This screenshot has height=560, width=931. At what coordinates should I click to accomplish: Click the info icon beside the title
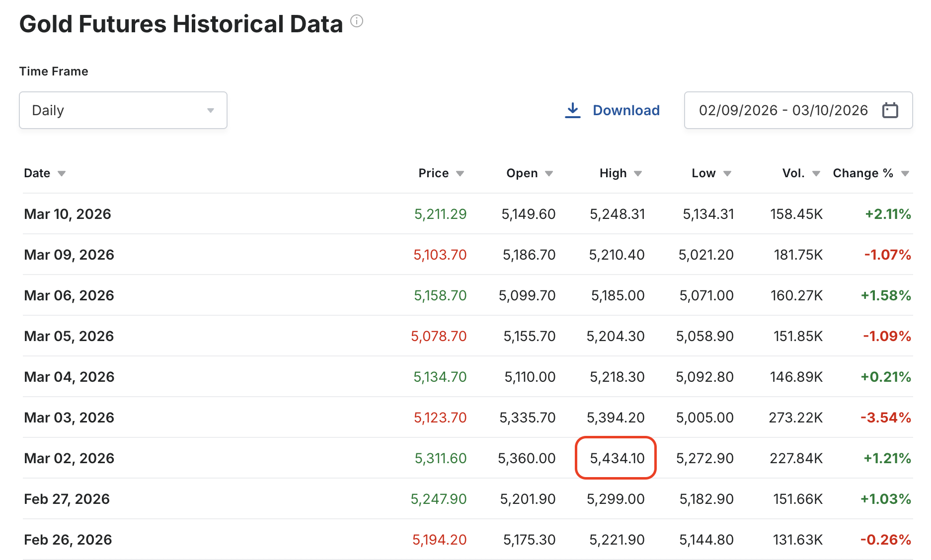357,21
